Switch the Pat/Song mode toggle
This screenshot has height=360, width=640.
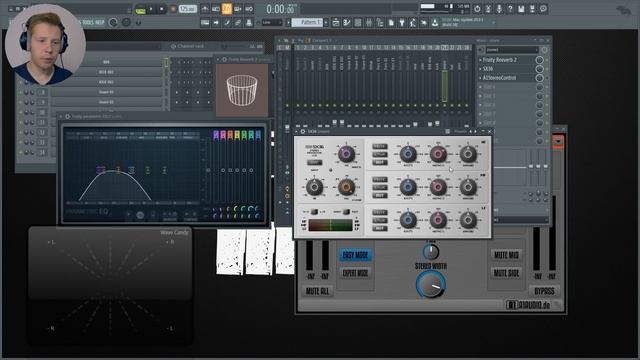pos(140,10)
